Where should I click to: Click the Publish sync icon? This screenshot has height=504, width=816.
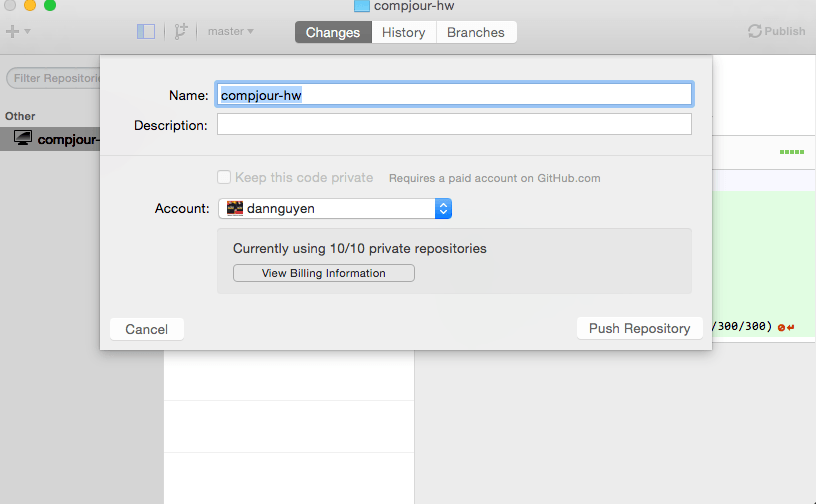click(755, 31)
